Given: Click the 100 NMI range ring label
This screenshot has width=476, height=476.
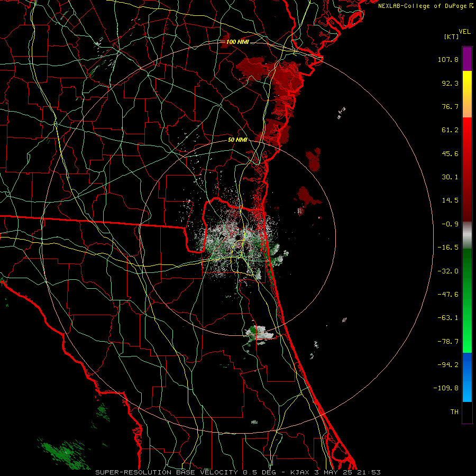Looking at the screenshot, I should pos(237,42).
